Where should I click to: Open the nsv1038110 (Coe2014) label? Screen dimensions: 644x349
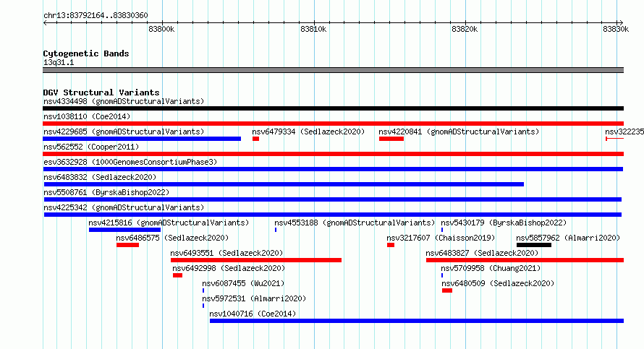point(87,116)
